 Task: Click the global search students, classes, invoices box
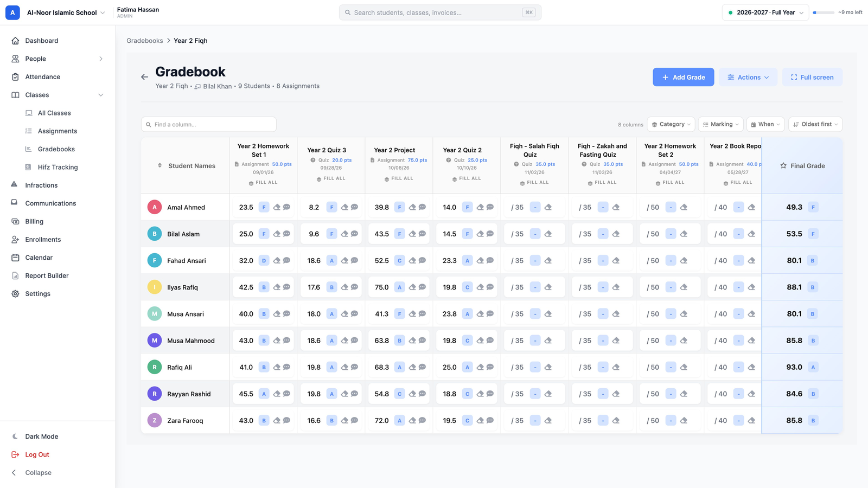[x=440, y=12]
